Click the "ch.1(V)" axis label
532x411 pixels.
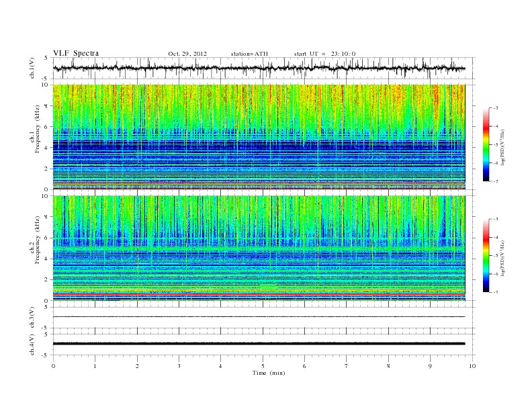click(32, 68)
